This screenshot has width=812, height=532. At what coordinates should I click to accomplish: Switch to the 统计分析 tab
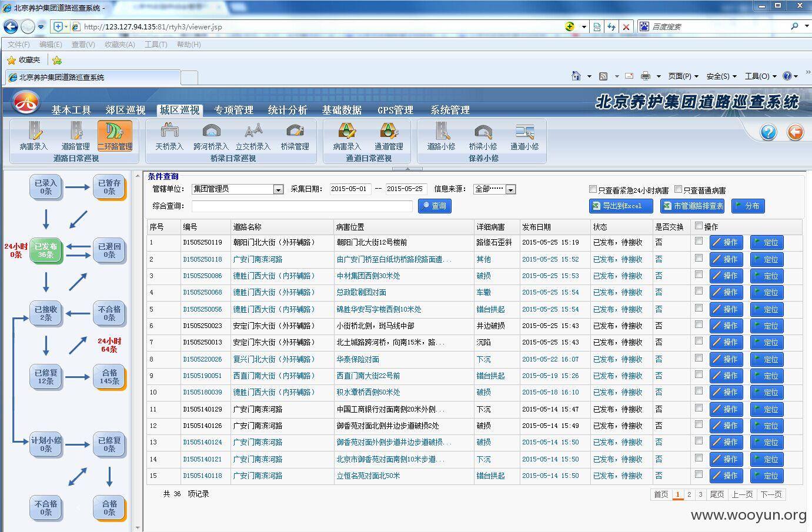coord(288,110)
